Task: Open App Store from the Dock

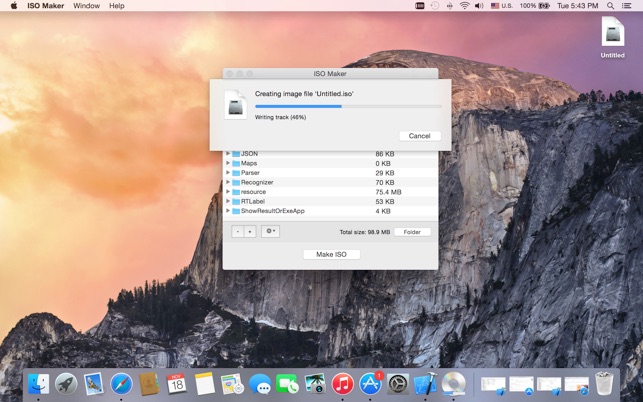Action: coord(370,385)
